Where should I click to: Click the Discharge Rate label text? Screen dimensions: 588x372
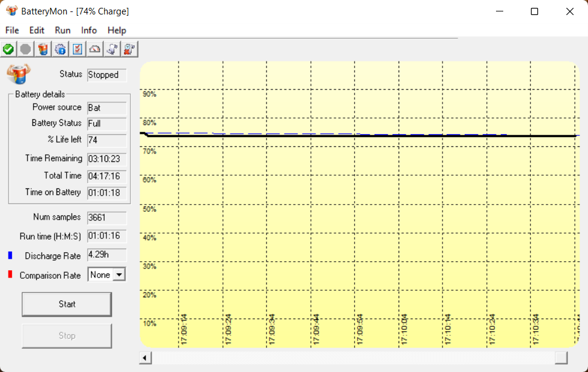click(x=53, y=256)
